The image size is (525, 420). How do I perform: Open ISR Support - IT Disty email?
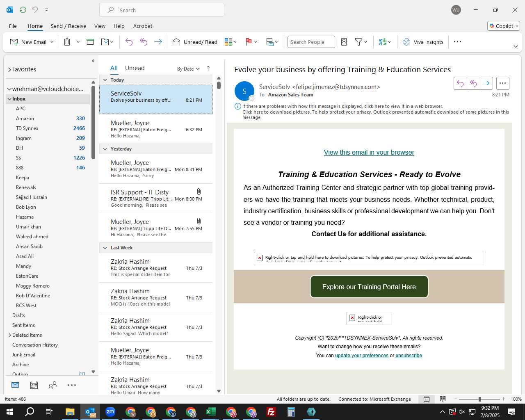click(156, 199)
